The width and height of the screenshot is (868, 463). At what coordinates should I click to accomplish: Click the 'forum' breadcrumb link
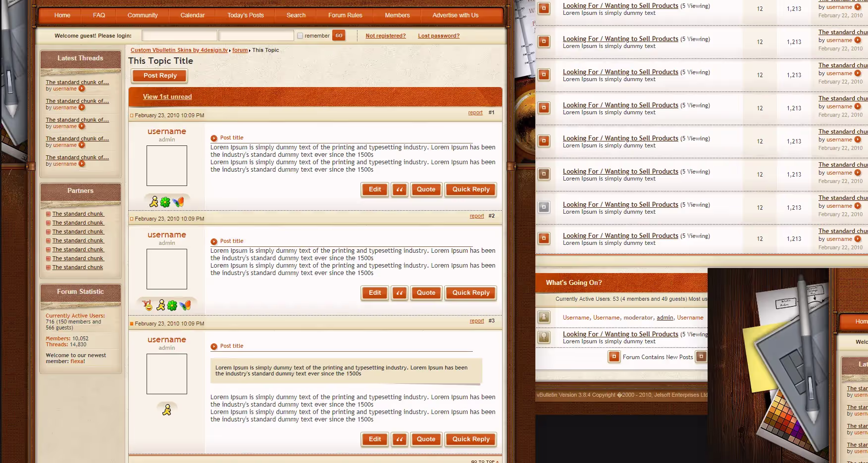tap(240, 50)
